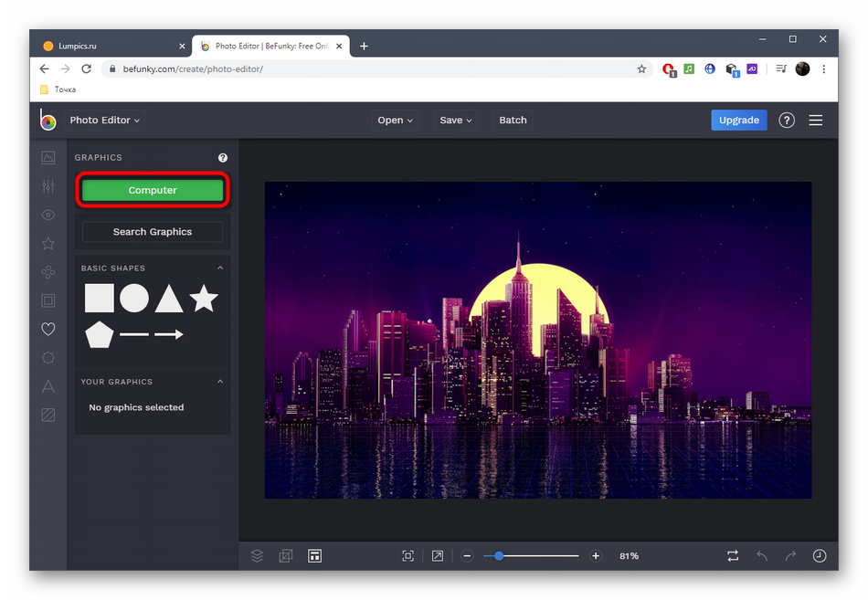This screenshot has width=868, height=600.
Task: Open the layers panel icon
Action: pyautogui.click(x=258, y=555)
